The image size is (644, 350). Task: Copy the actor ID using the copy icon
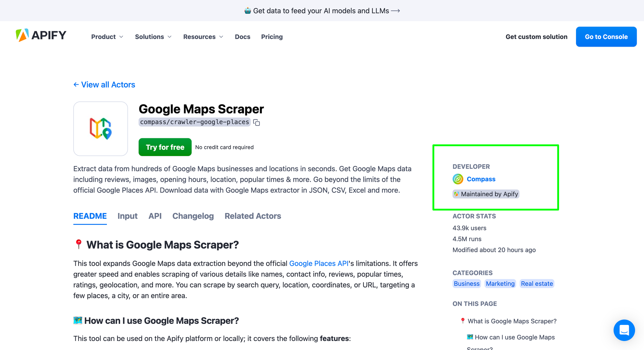[256, 122]
